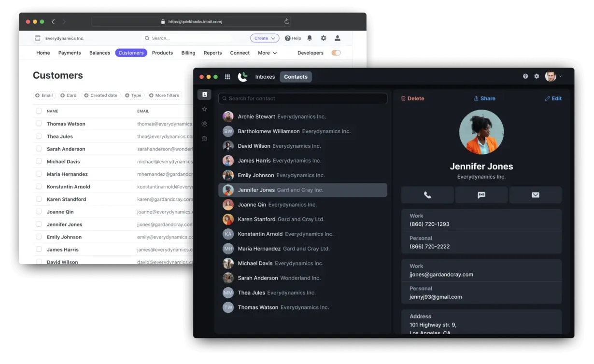Switch to the Inboxes tab
Image resolution: width=594 pixels, height=364 pixels.
click(x=265, y=77)
